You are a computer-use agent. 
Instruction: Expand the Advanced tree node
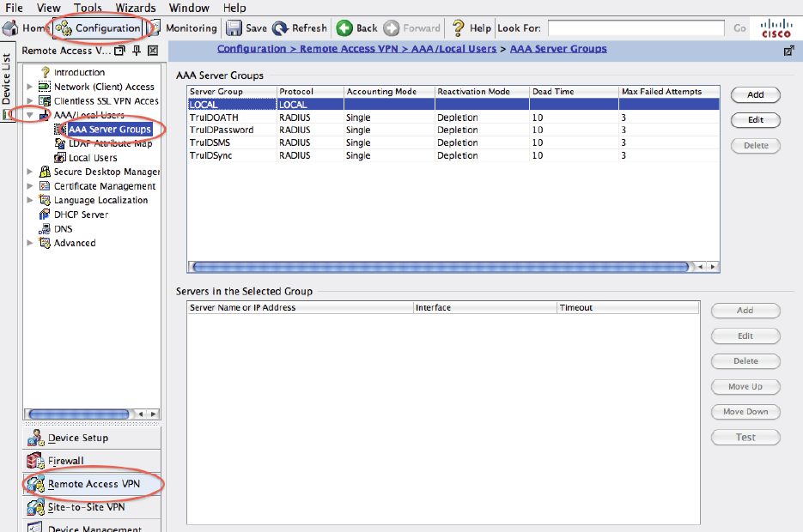pos(31,244)
